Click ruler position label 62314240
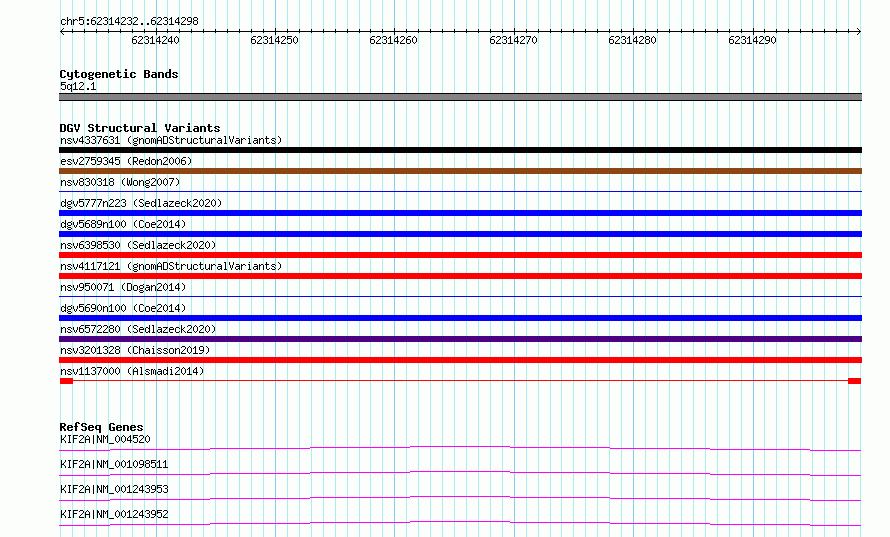Screen dimensions: 890x537 pyautogui.click(x=155, y=40)
